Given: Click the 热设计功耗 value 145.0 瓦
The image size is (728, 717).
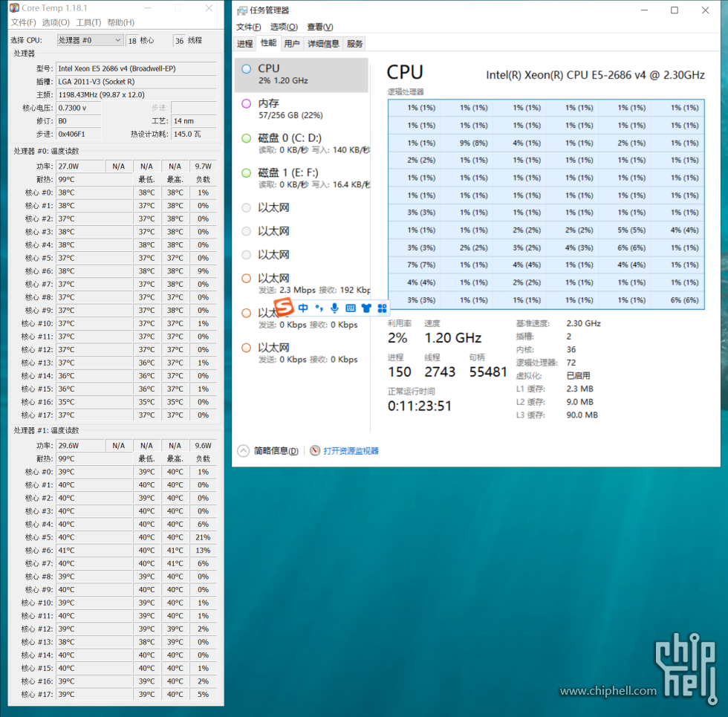Looking at the screenshot, I should click(x=194, y=134).
